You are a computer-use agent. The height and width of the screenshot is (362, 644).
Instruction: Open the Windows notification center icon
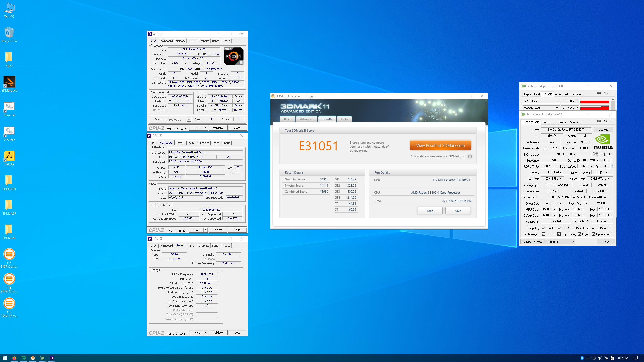pos(636,358)
